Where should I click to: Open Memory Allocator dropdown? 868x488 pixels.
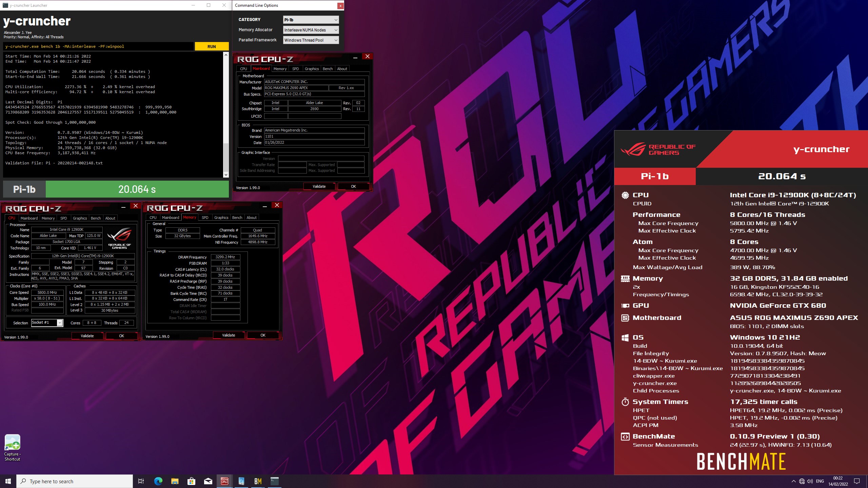click(311, 30)
